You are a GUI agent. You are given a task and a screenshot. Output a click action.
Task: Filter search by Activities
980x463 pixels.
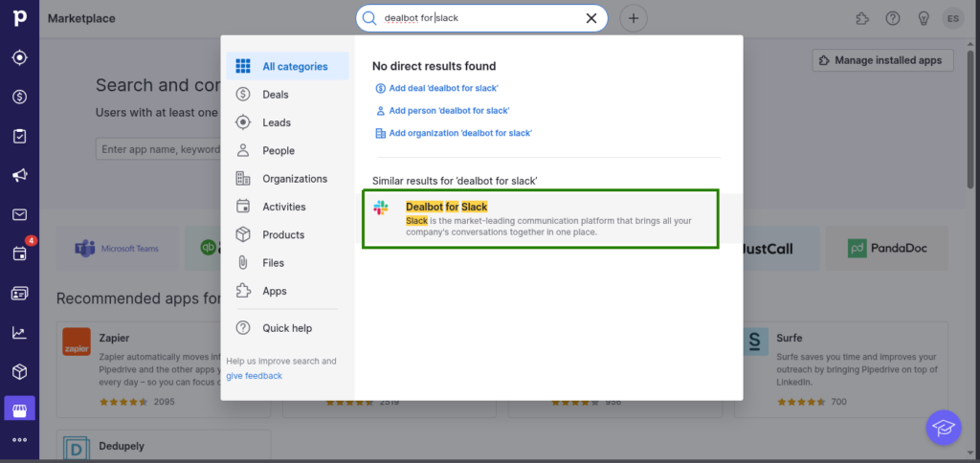pyautogui.click(x=287, y=207)
